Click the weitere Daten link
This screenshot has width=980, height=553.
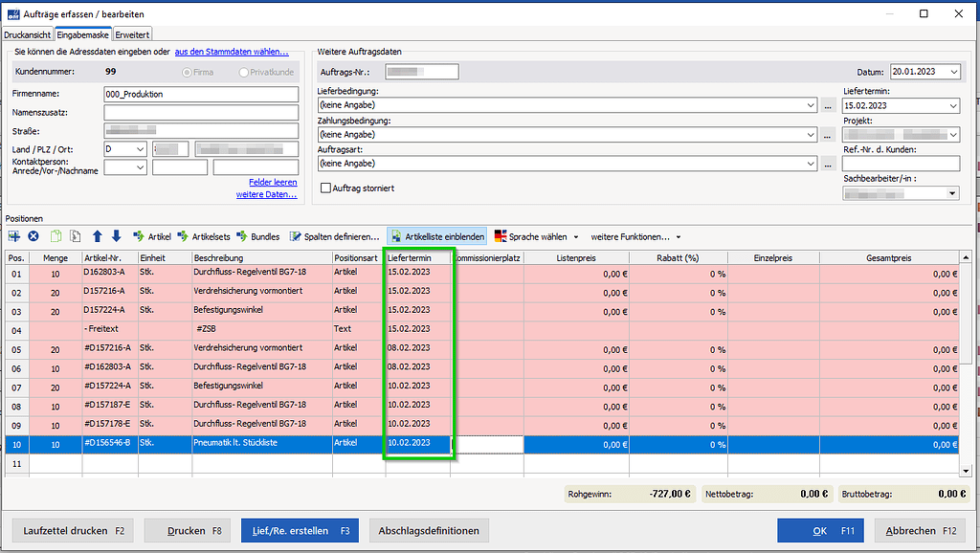(266, 194)
